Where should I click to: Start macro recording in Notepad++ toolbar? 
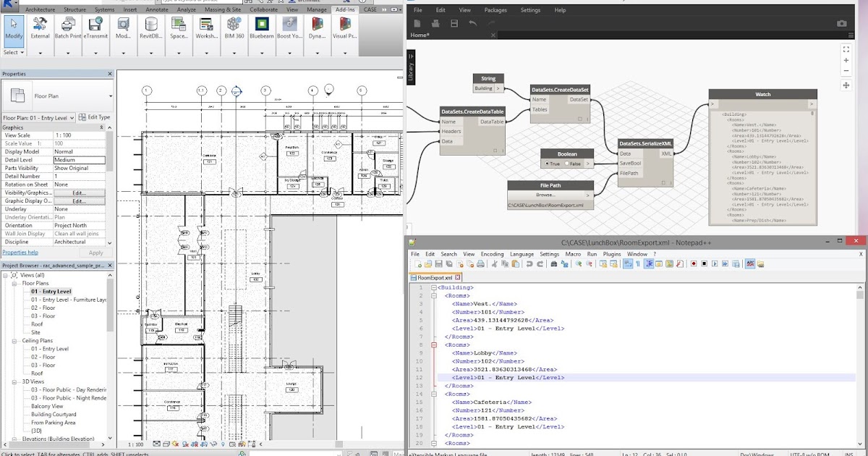pos(692,264)
